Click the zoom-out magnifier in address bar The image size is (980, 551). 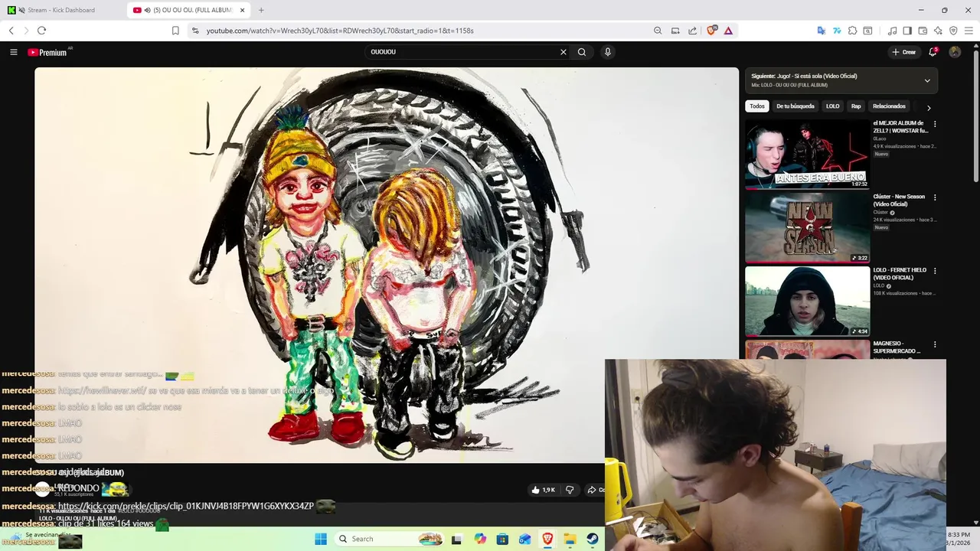[658, 31]
